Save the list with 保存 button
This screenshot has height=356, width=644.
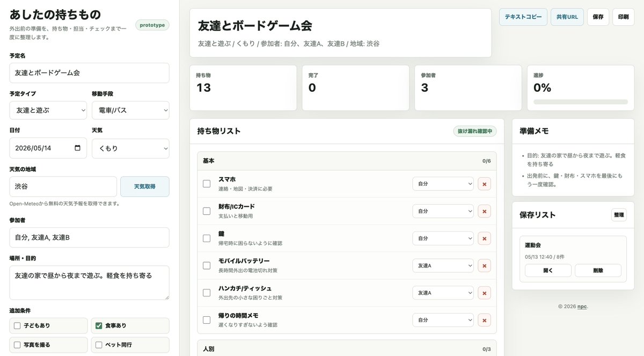click(598, 17)
